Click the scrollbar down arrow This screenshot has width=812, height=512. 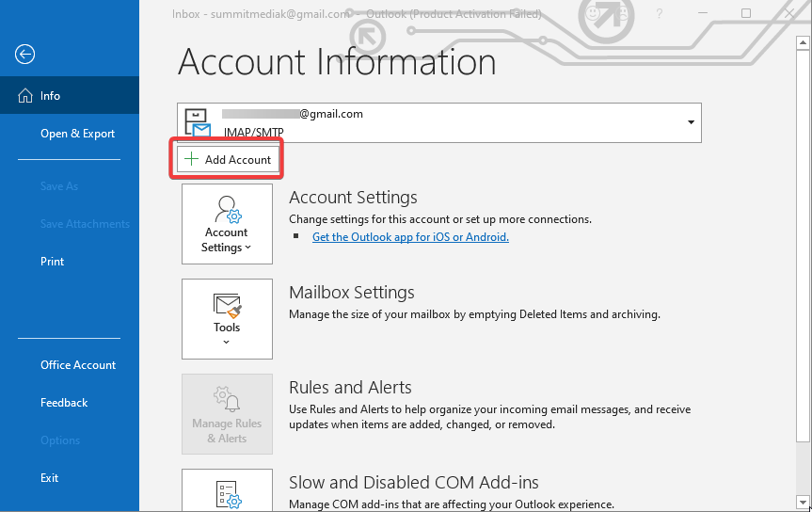[803, 502]
